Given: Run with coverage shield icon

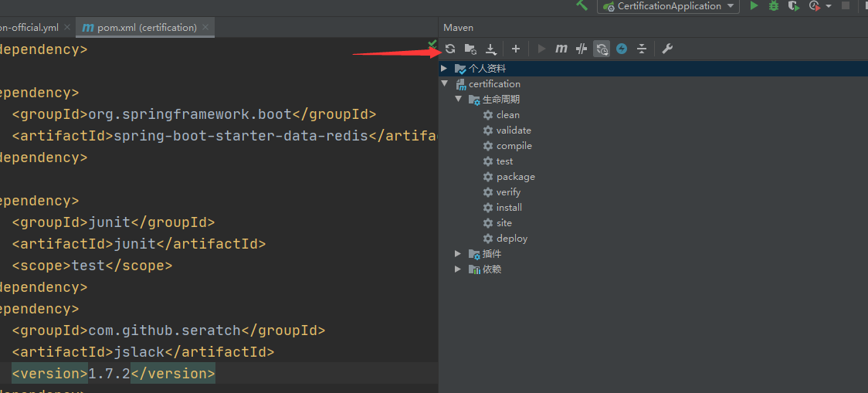Looking at the screenshot, I should click(794, 5).
